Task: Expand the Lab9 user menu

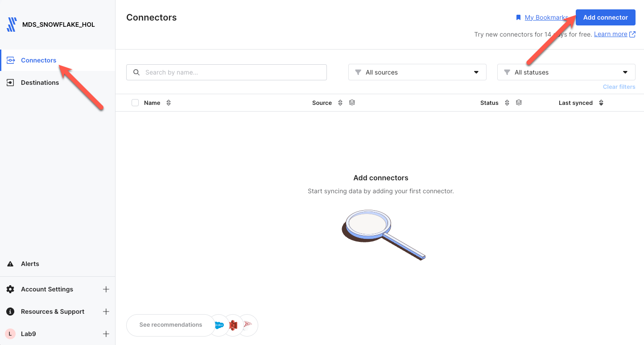Action: [x=106, y=334]
